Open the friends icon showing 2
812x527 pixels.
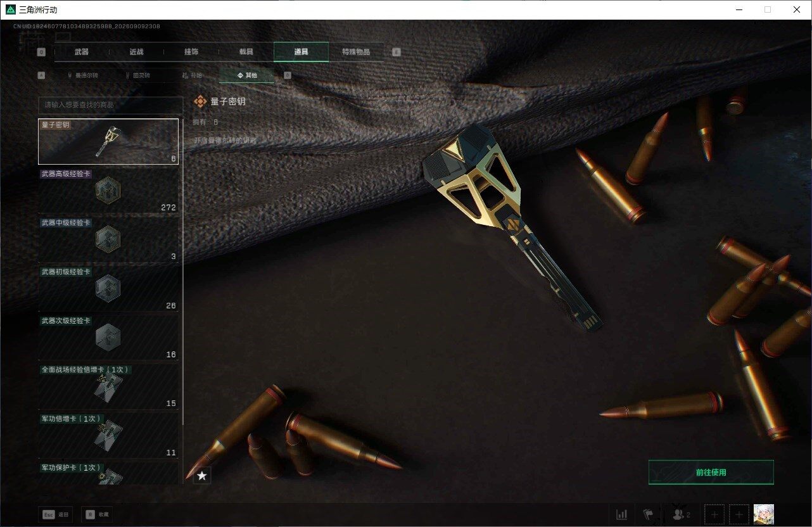click(681, 515)
